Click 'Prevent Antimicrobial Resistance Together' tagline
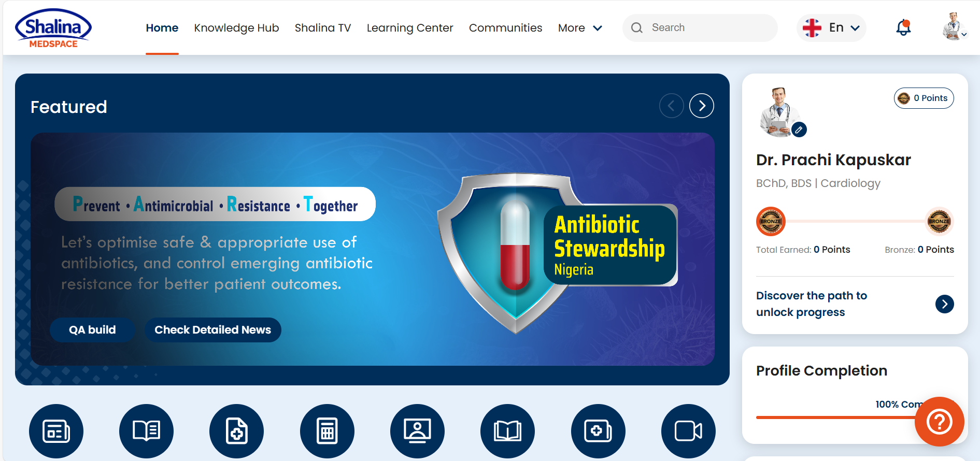 (215, 205)
